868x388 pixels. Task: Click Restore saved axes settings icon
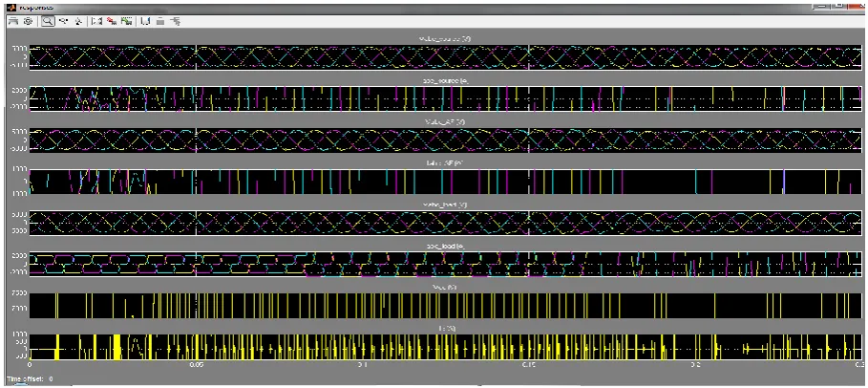(126, 21)
